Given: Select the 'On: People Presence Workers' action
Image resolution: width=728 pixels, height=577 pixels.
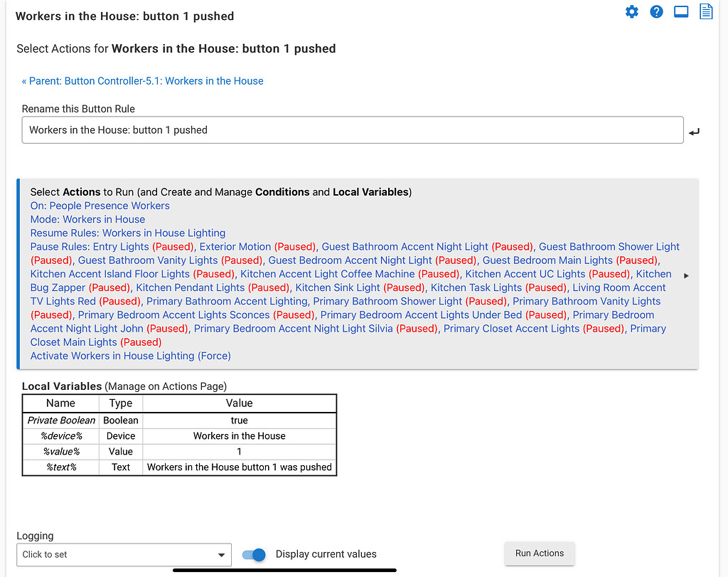Looking at the screenshot, I should point(99,206).
